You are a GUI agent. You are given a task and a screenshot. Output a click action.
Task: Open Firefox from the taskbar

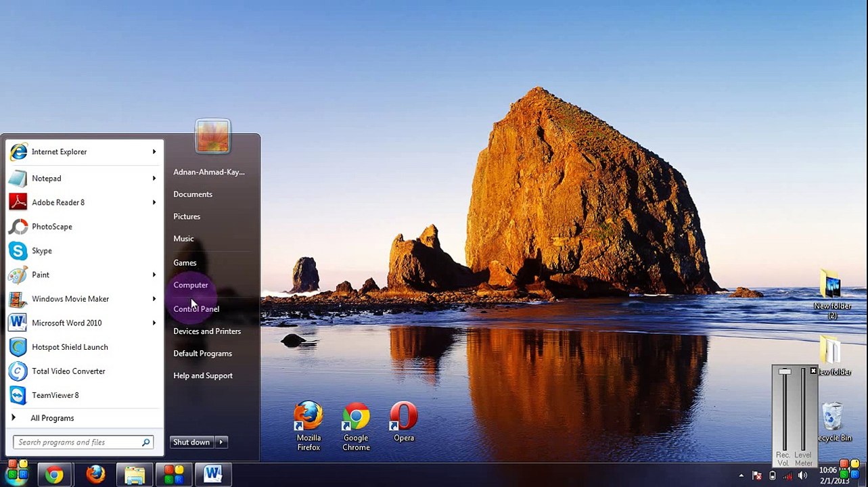(95, 475)
